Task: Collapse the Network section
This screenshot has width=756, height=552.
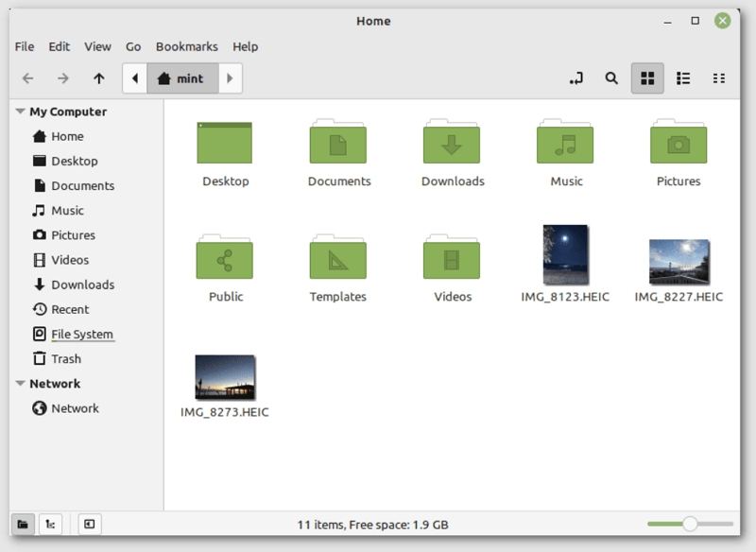Action: [x=19, y=383]
